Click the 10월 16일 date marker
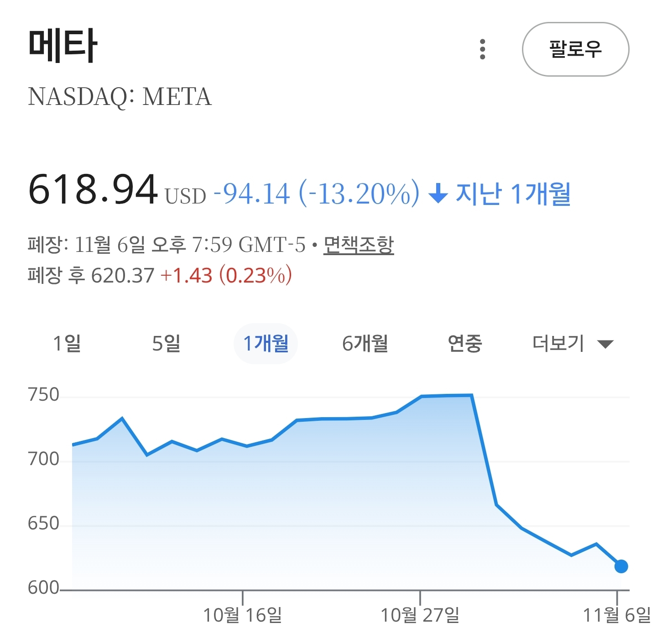 [242, 615]
